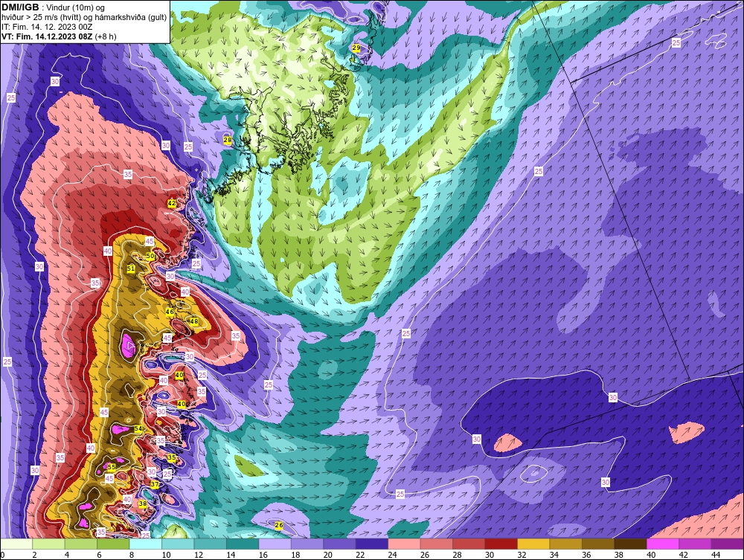
Task: Pick the legend swatch between 8 and 10
Action: coord(146,544)
